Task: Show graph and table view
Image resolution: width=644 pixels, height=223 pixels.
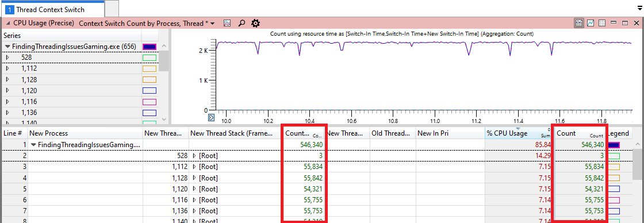Action: [x=579, y=24]
